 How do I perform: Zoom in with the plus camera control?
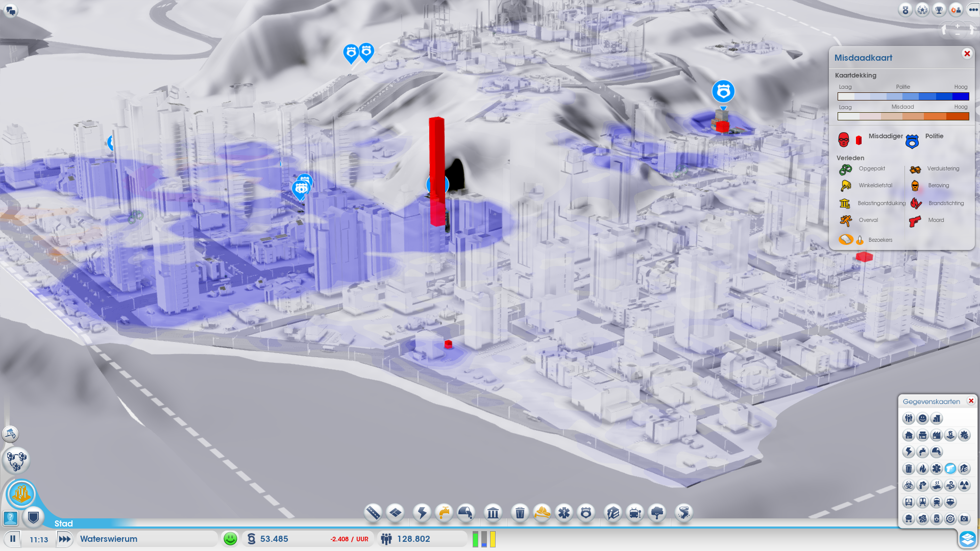[958, 26]
